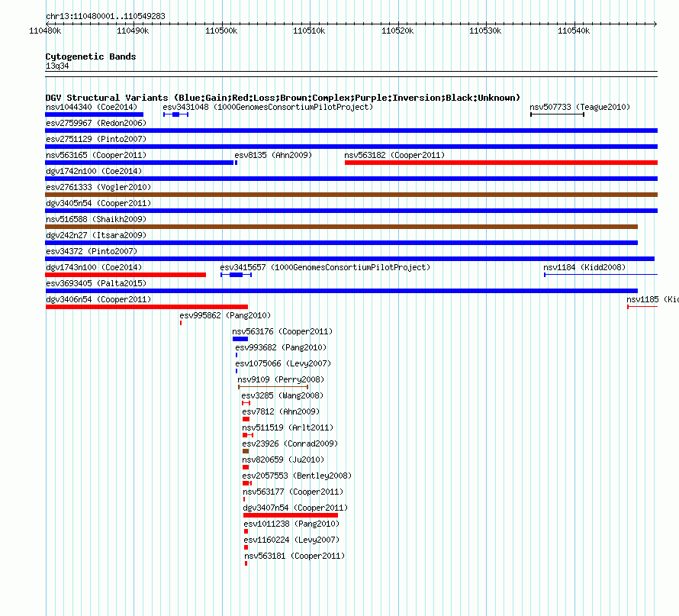Click 110540k ruler position label
The width and height of the screenshot is (679, 616).
pyautogui.click(x=574, y=31)
